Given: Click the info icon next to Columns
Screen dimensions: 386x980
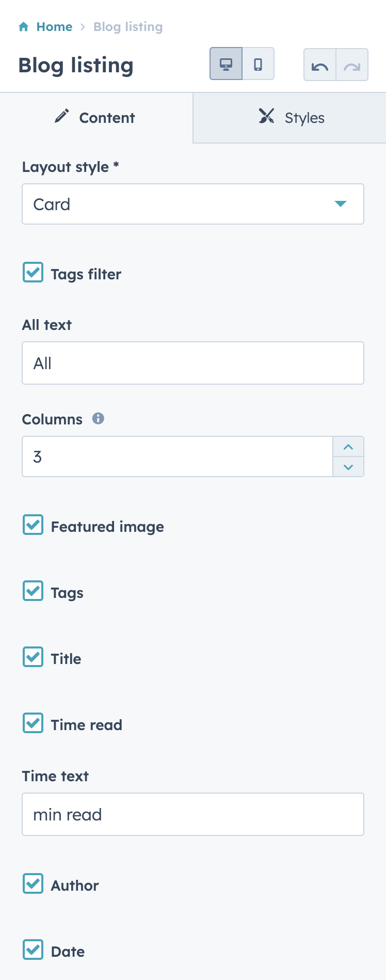Looking at the screenshot, I should tap(99, 418).
